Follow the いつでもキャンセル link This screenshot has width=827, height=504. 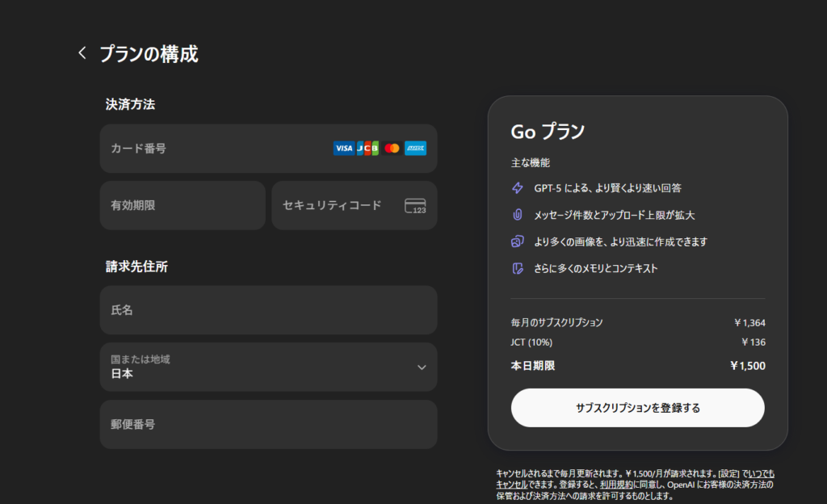pyautogui.click(x=759, y=473)
